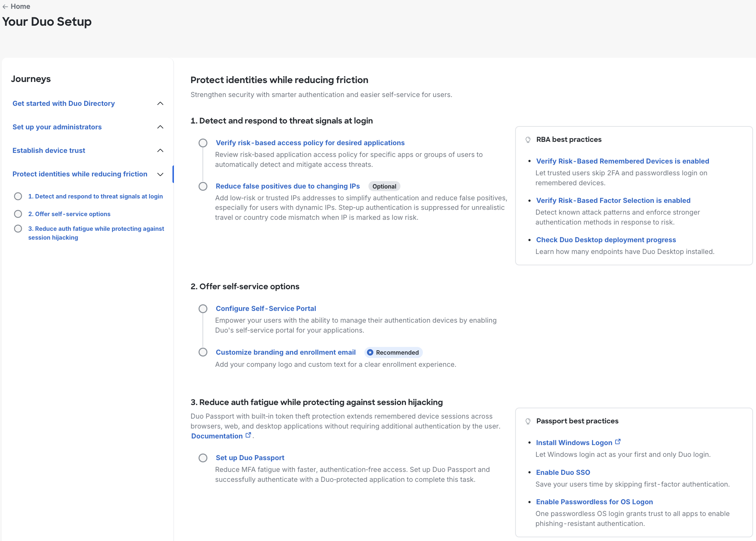The image size is (756, 541).
Task: Select sidebar circle for Detect and respond step
Action: pos(18,196)
